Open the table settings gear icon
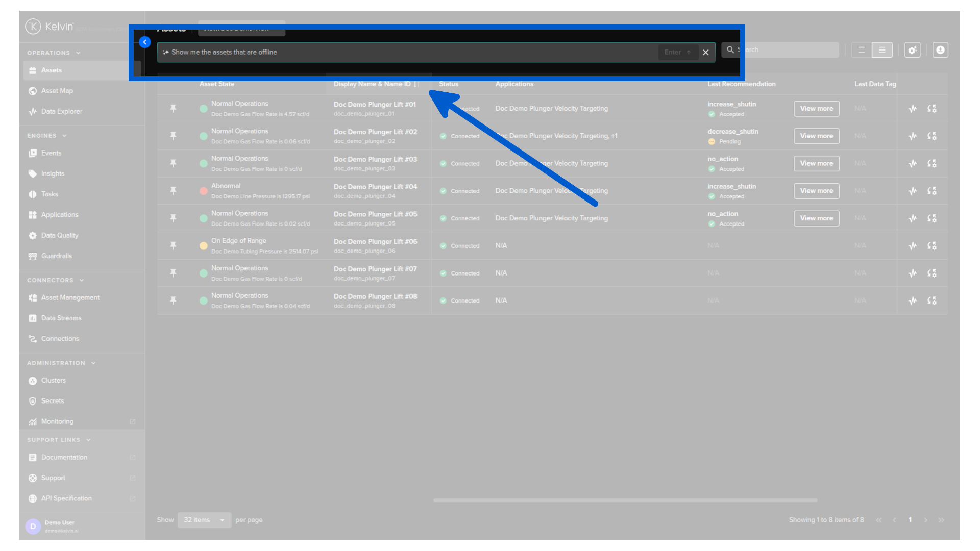This screenshot has height=551, width=980. [x=913, y=50]
